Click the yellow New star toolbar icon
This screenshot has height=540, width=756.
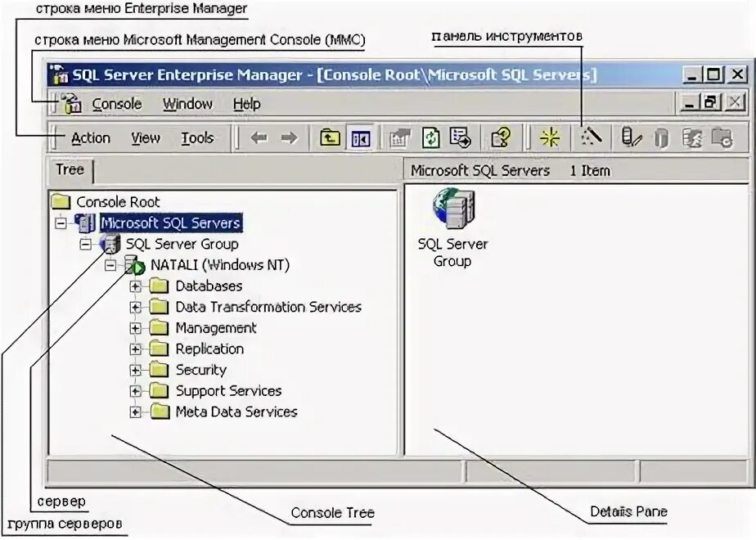550,138
